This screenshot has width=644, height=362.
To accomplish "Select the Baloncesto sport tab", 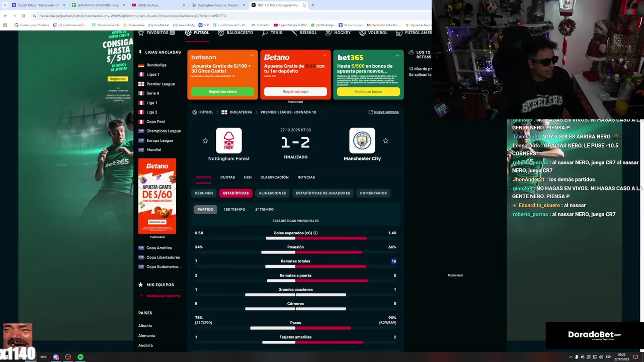I will click(x=235, y=33).
